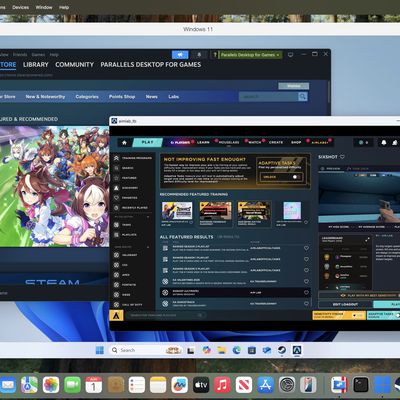The width and height of the screenshot is (400, 400).
Task: Open the macOS Devices menu
Action: 20,7
